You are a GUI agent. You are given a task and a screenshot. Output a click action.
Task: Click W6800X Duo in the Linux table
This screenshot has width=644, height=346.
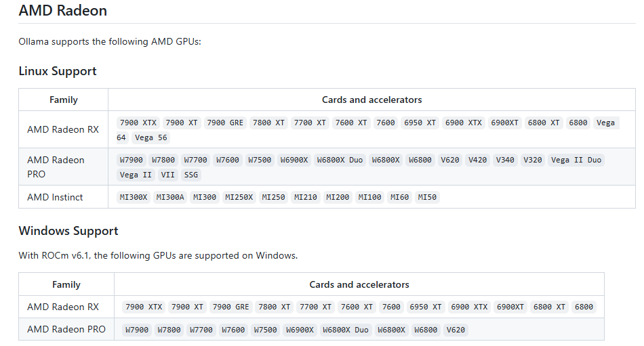tap(340, 160)
